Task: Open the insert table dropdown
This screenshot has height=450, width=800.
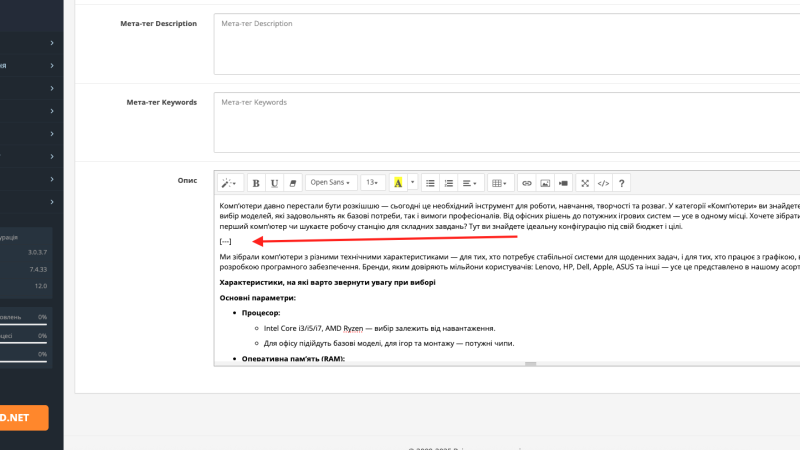Action: 499,183
